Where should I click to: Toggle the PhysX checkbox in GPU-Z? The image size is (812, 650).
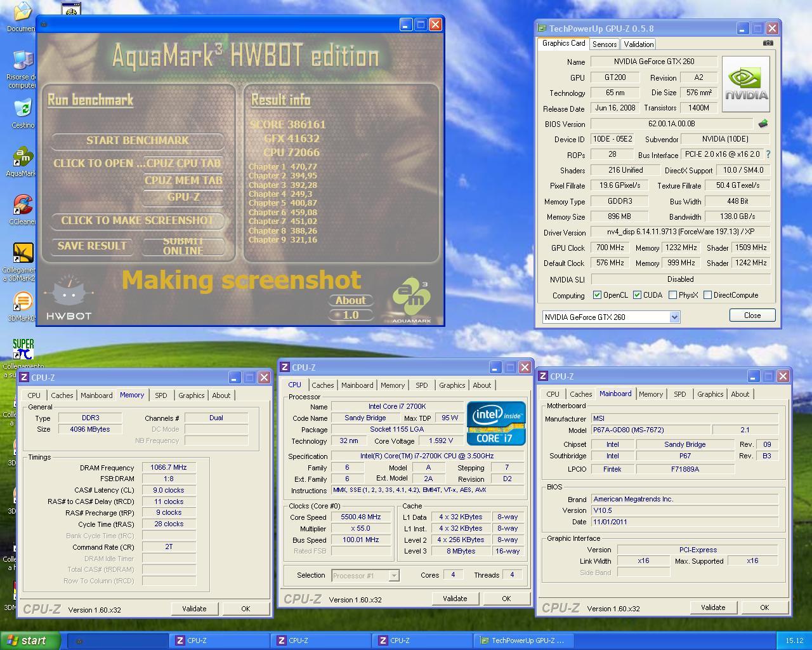click(672, 295)
